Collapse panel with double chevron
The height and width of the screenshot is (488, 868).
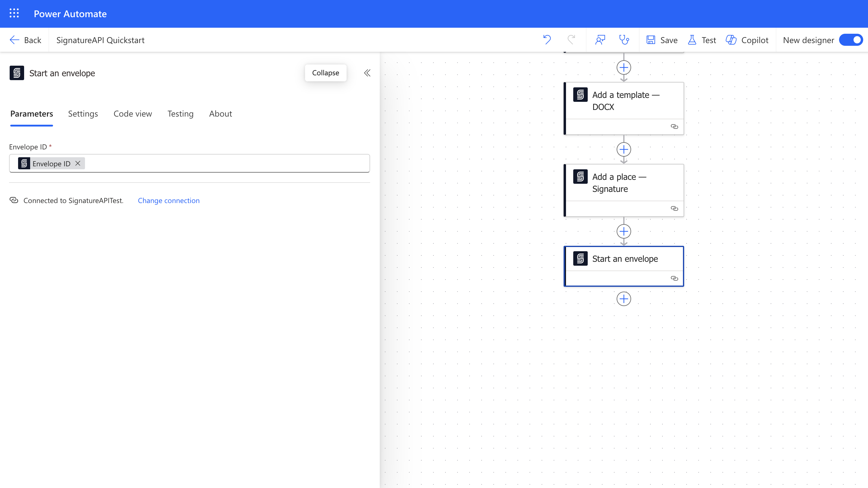367,73
